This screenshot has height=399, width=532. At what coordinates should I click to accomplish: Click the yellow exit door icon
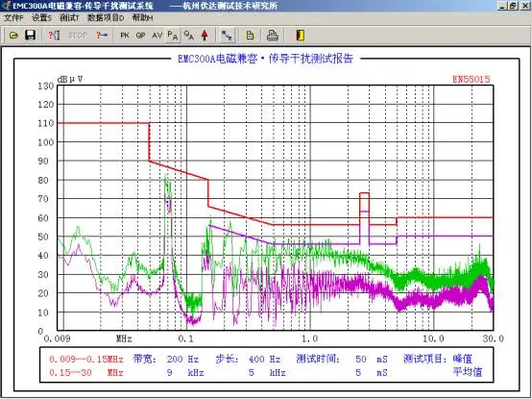[300, 35]
